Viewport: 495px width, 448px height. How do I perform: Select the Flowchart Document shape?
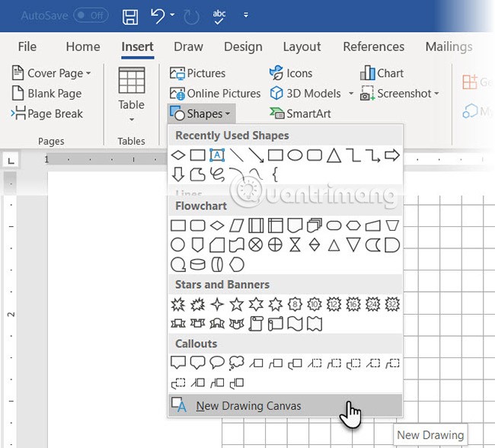coord(295,226)
